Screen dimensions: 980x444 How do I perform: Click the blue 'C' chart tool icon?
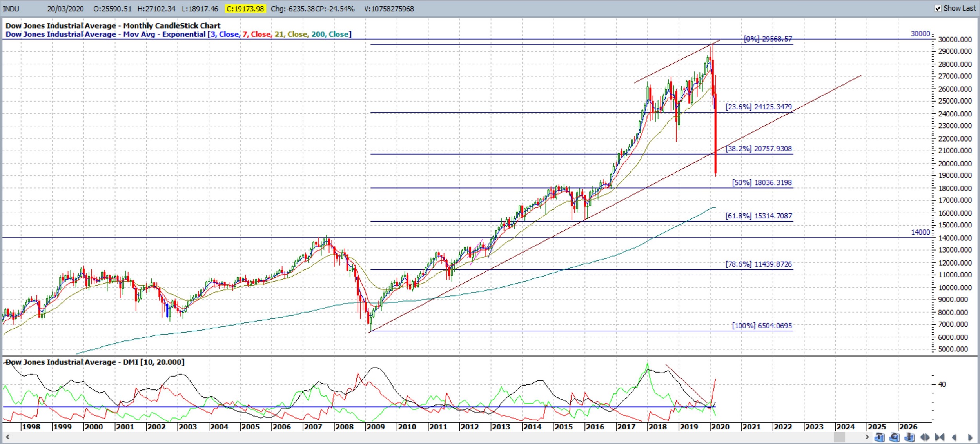[895, 437]
